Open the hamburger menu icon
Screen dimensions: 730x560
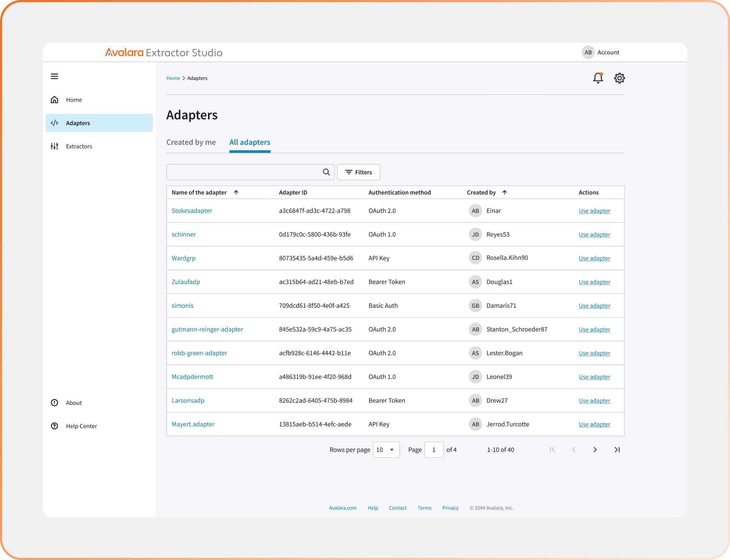[x=54, y=76]
